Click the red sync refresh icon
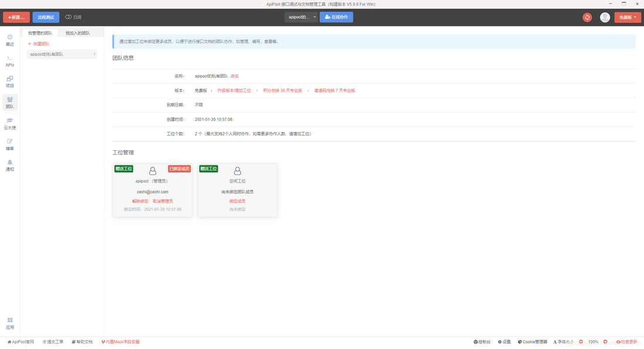 pyautogui.click(x=587, y=17)
